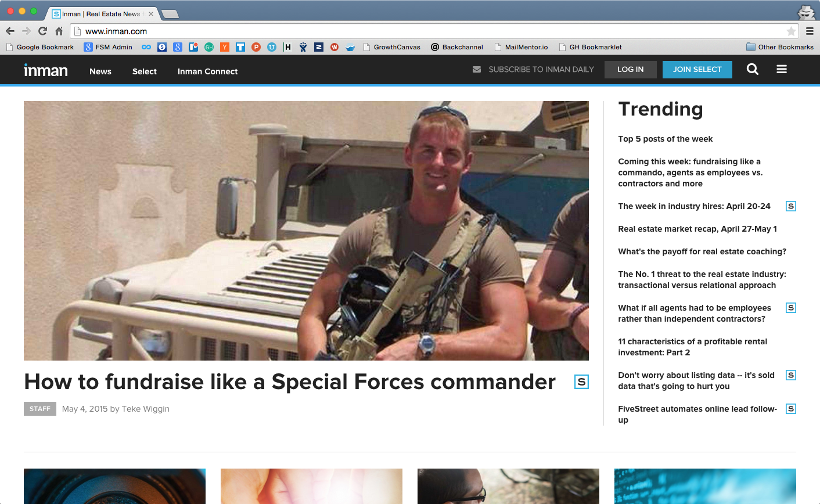The height and width of the screenshot is (504, 820).
Task: Click Subscribe to Inman Daily
Action: pos(541,69)
